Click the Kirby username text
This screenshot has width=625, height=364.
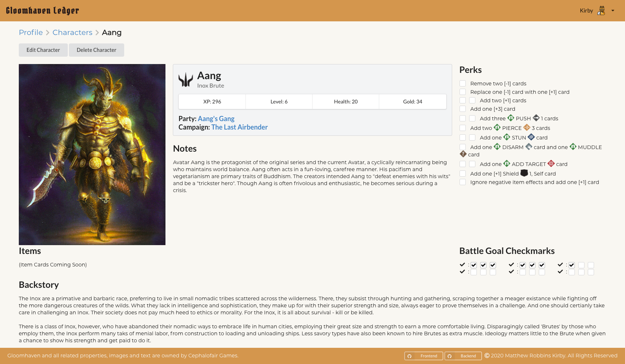586,11
